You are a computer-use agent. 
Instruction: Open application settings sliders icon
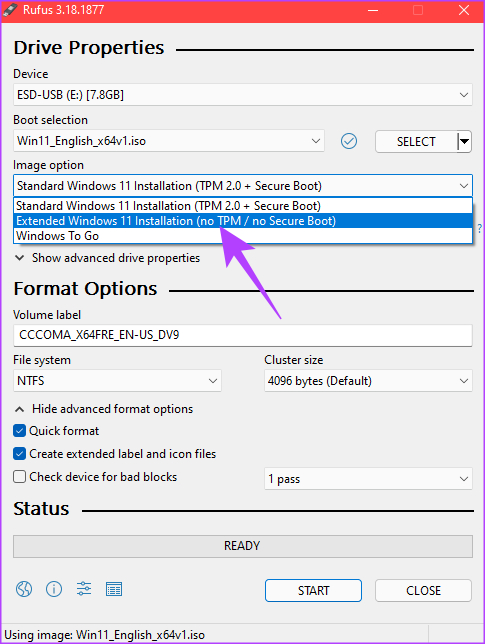coord(84,589)
